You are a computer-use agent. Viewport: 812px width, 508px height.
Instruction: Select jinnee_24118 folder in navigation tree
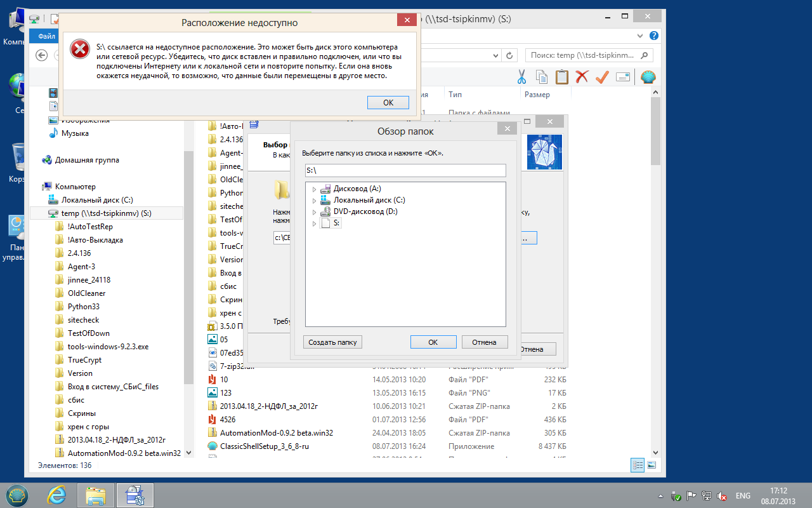(x=89, y=280)
